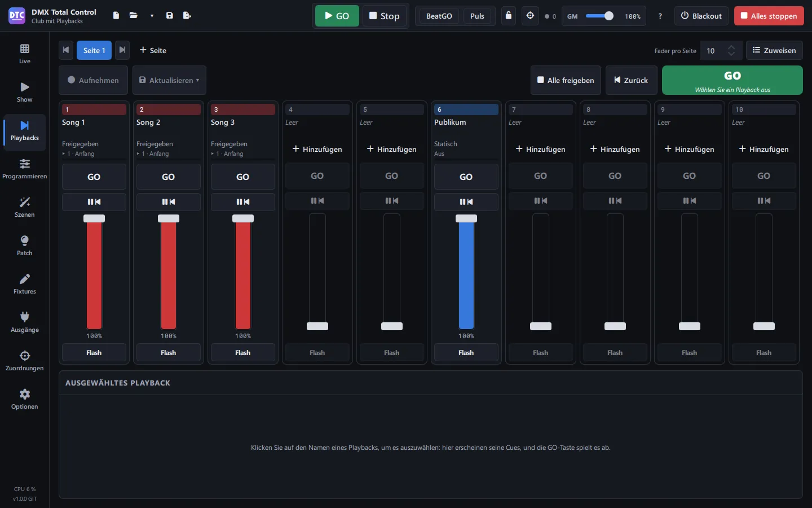Viewport: 812px width, 508px height.
Task: Pause or go back on Song 3
Action: [243, 202]
